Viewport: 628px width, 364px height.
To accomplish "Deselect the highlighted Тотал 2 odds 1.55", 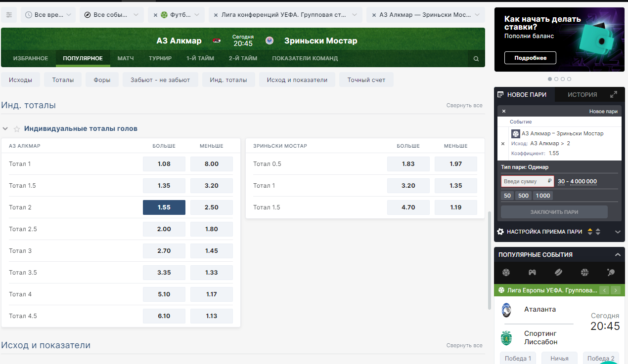I will pos(164,207).
